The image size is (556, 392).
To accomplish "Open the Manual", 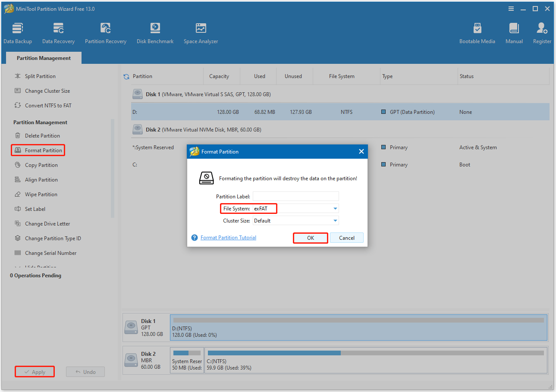I will [514, 32].
